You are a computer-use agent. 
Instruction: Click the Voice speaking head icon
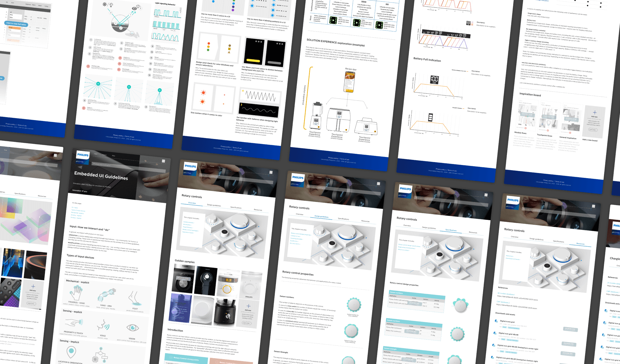(x=103, y=325)
